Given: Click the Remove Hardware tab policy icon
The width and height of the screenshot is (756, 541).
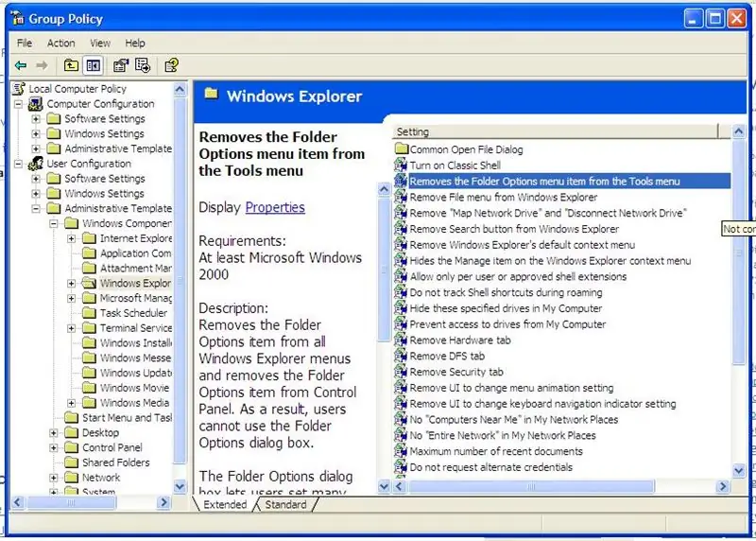Looking at the screenshot, I should [401, 340].
